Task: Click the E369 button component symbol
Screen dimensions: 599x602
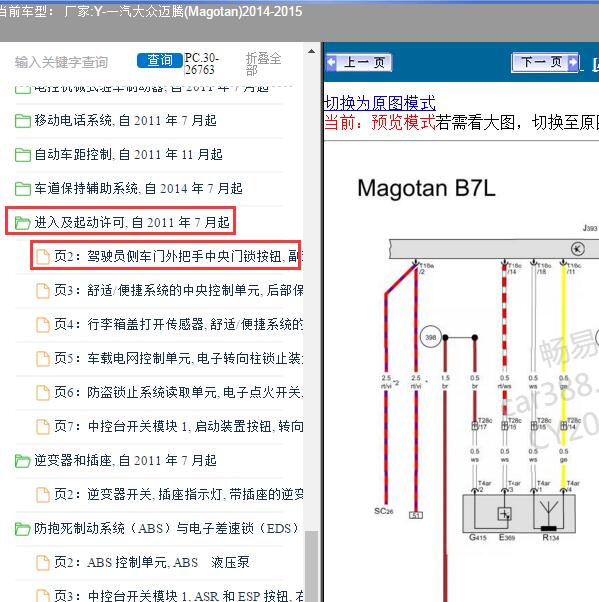Action: (x=504, y=514)
